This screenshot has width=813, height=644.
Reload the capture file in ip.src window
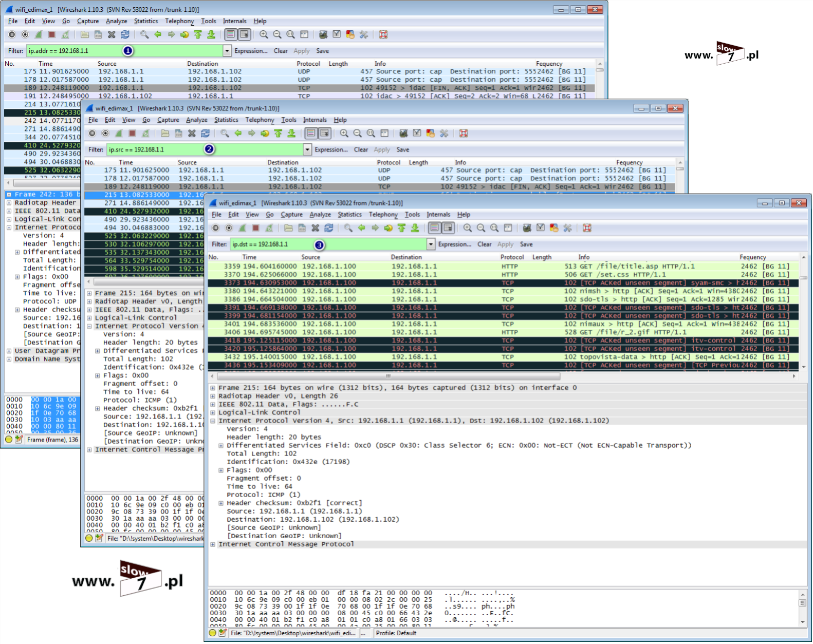click(205, 134)
